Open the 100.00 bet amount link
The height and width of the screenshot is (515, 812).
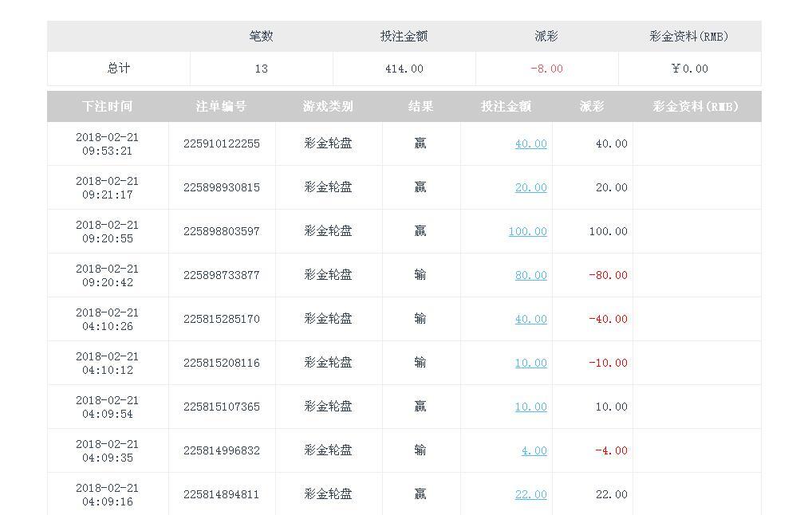(527, 231)
